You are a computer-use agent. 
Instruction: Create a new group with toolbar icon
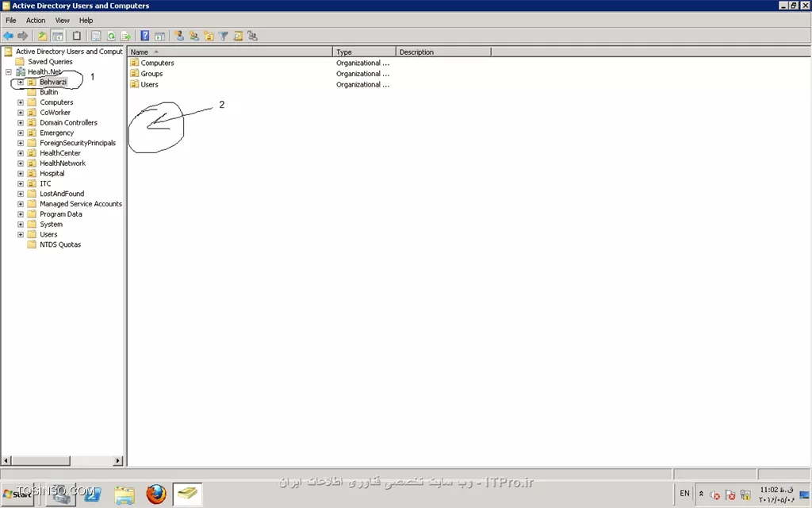click(194, 36)
